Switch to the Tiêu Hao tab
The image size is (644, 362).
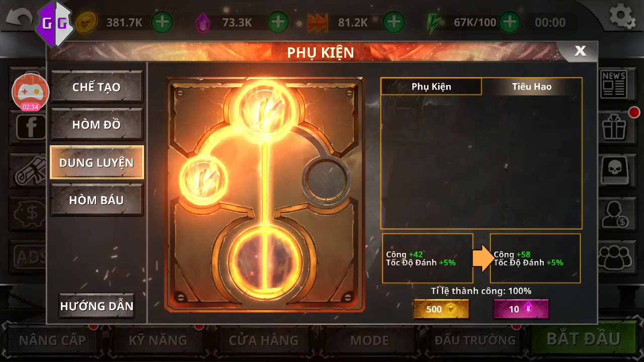532,86
